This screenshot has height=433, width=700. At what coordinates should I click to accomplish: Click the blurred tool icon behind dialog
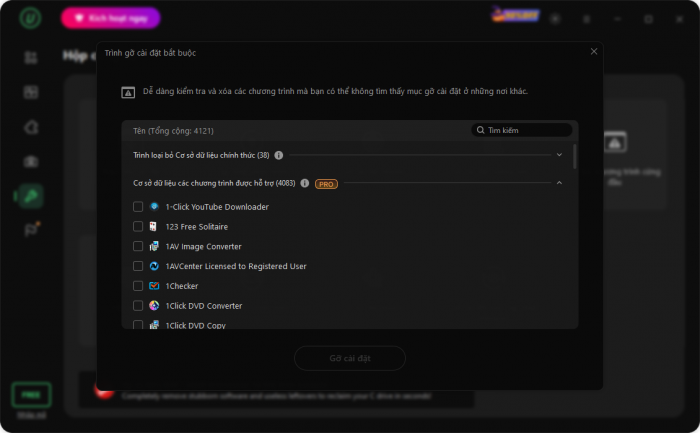(615, 142)
